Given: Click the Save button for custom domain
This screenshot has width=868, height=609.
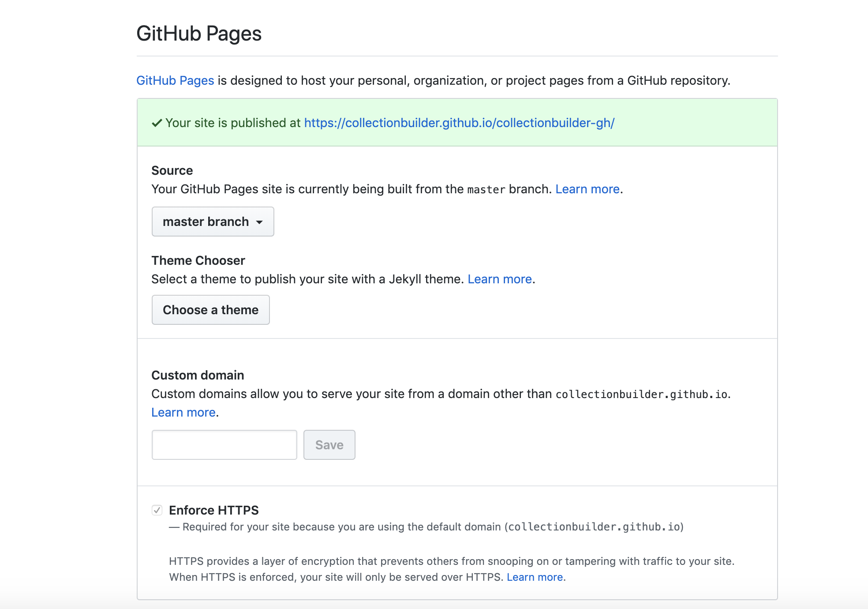Looking at the screenshot, I should point(329,444).
